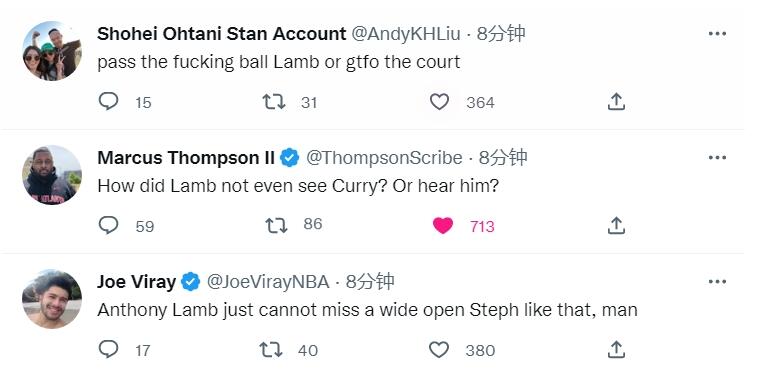The height and width of the screenshot is (371, 758).
Task: Reply to the Marcus Thompson II tweet
Action: click(108, 225)
